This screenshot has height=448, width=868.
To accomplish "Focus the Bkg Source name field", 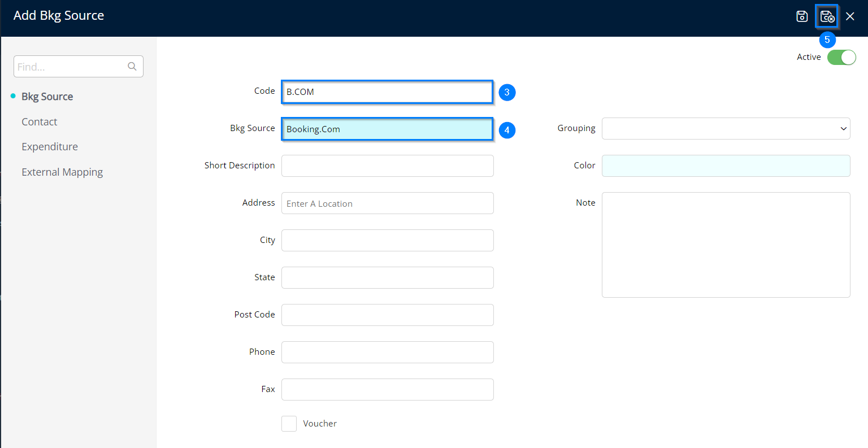I will pyautogui.click(x=387, y=129).
